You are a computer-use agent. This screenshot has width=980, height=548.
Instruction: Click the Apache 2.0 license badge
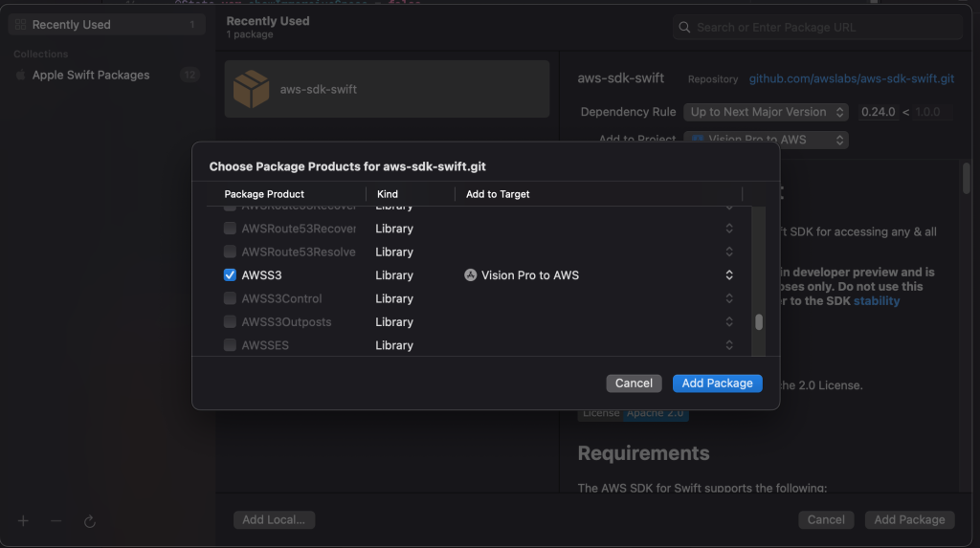(634, 413)
